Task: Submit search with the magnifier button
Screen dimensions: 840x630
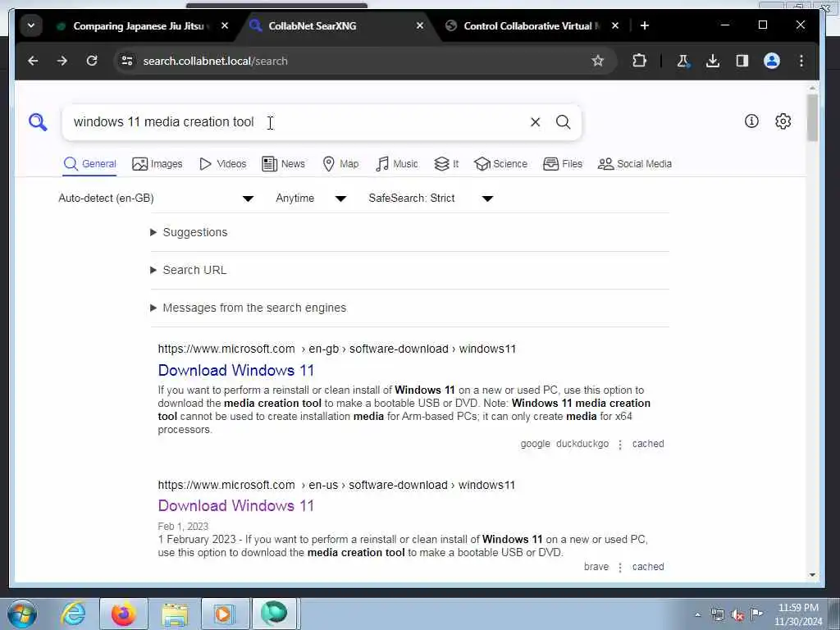Action: (x=563, y=122)
